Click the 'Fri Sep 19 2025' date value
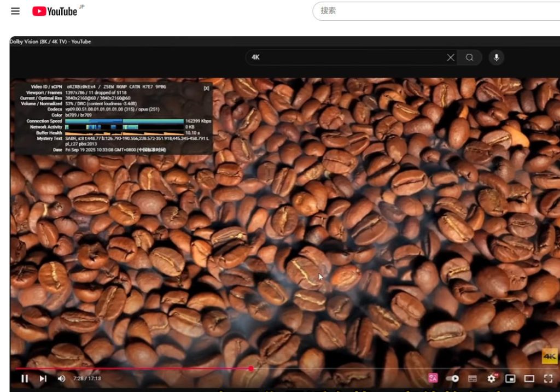Viewport: 560px width, 392px height. [x=115, y=150]
